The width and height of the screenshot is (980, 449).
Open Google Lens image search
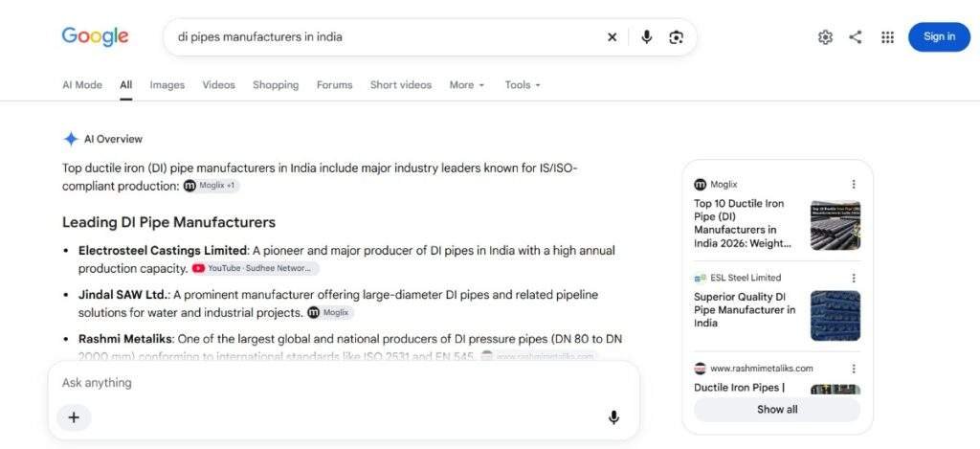tap(676, 37)
